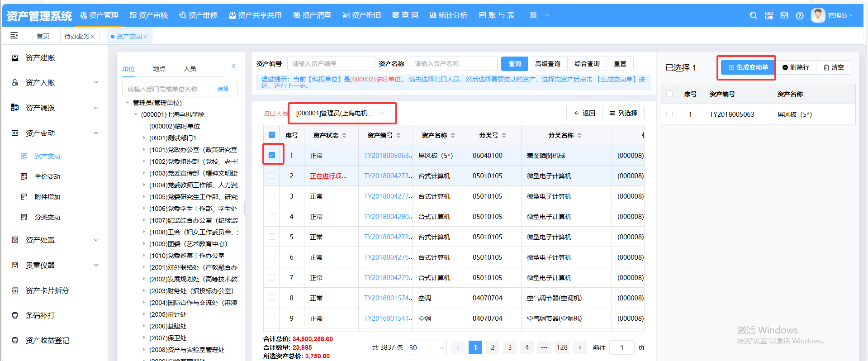The image size is (868, 361).
Task: Click the help question mark icon
Action: pyautogui.click(x=800, y=16)
